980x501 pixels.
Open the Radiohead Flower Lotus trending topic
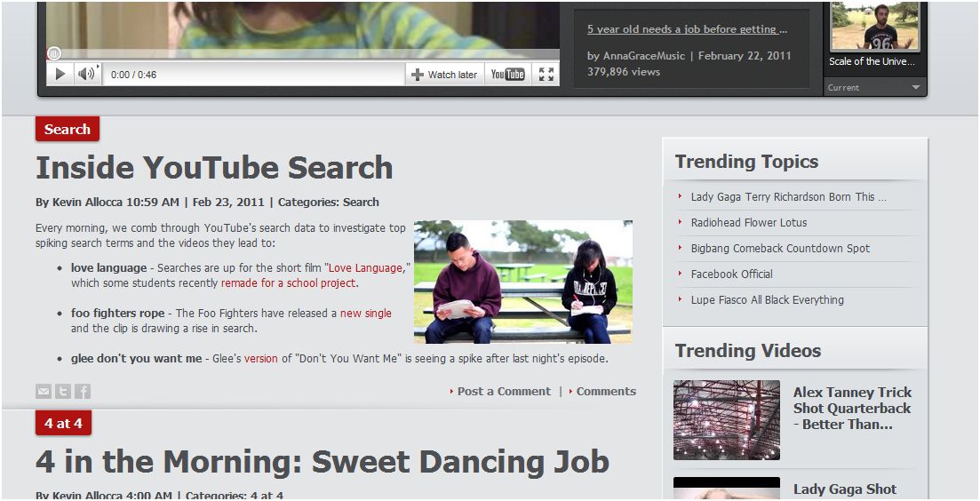748,223
